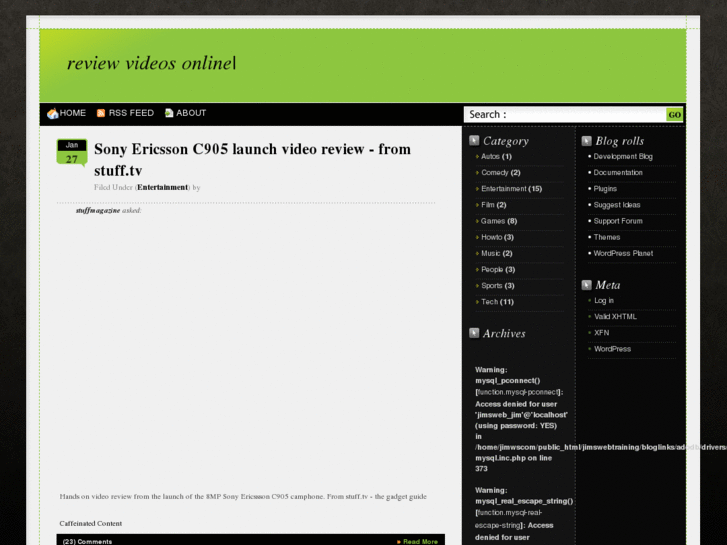Screen dimensions: 727x545
Task: Open the ABOUT menu item
Action: pyautogui.click(x=191, y=113)
